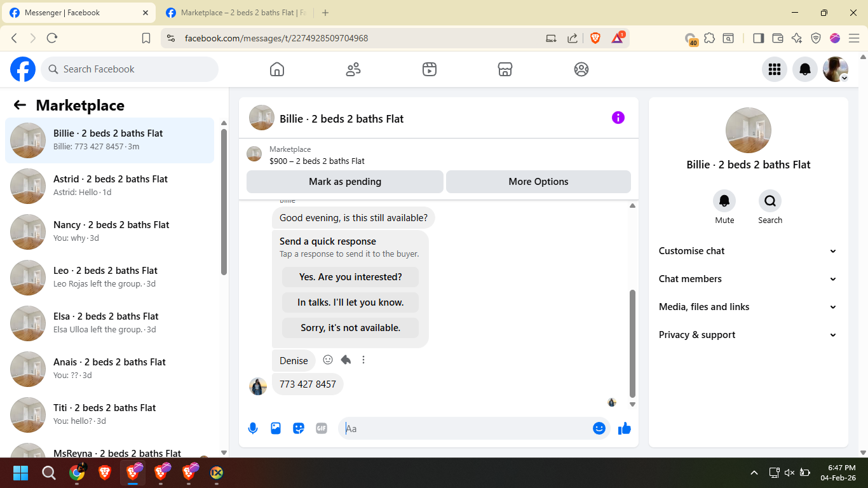Switch to the Messenger | Facebook tab
Screen dimensions: 868x488
pos(79,13)
